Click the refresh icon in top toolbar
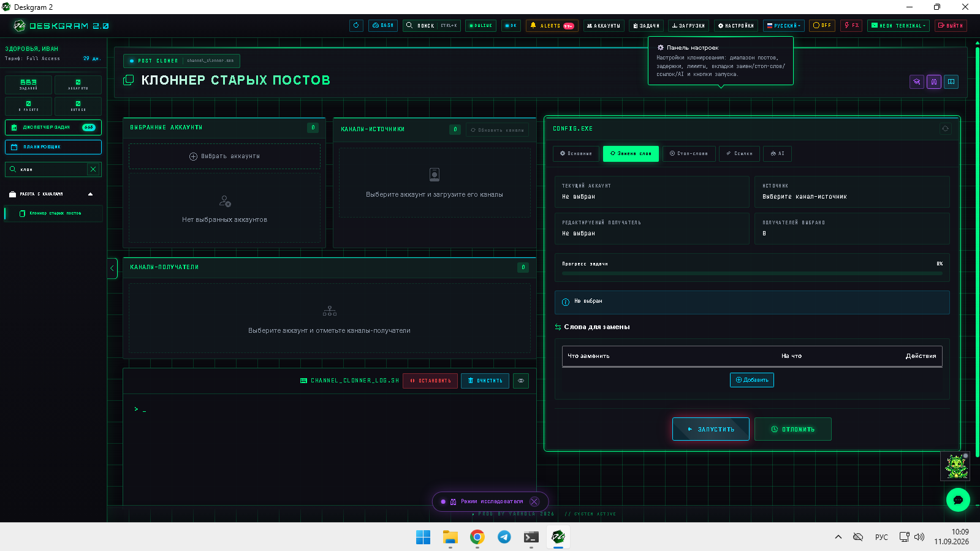Screen dimensions: 980x551 (x=356, y=26)
